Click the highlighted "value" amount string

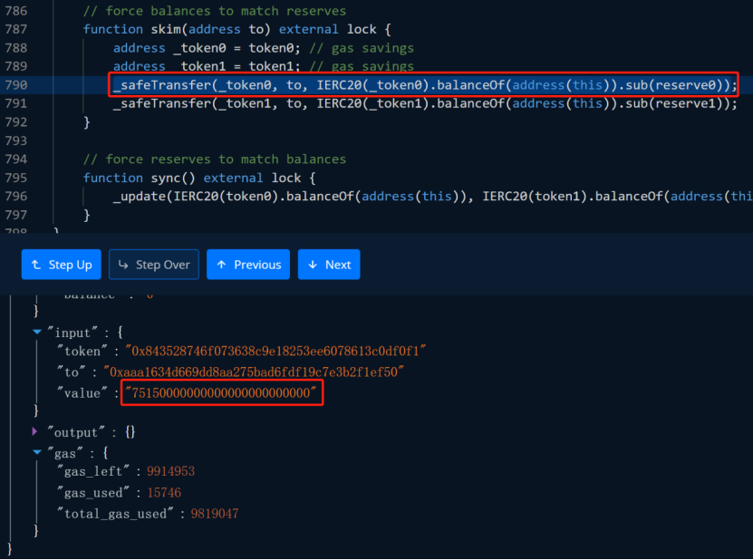tap(222, 393)
